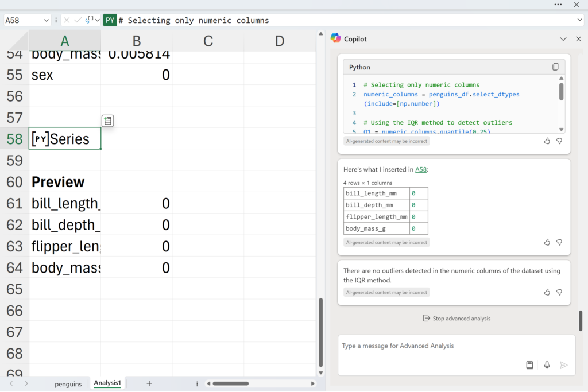Click the microphone icon in Copilot
This screenshot has height=392, width=588.
pyautogui.click(x=547, y=365)
